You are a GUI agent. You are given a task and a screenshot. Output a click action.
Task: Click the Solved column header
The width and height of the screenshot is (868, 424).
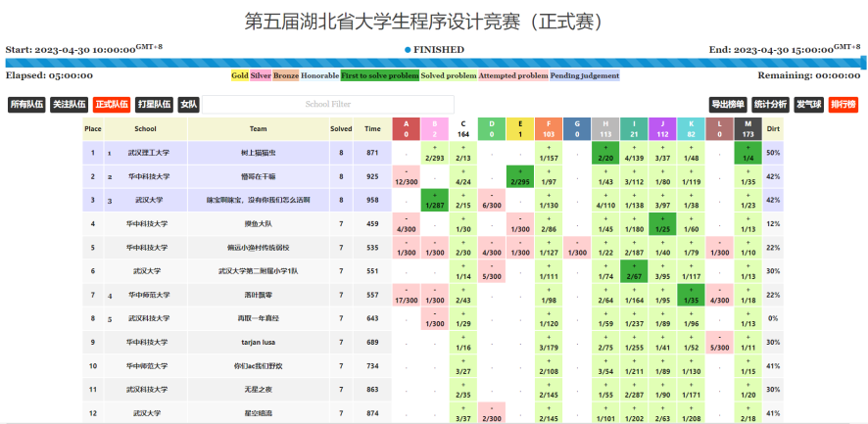pyautogui.click(x=341, y=128)
